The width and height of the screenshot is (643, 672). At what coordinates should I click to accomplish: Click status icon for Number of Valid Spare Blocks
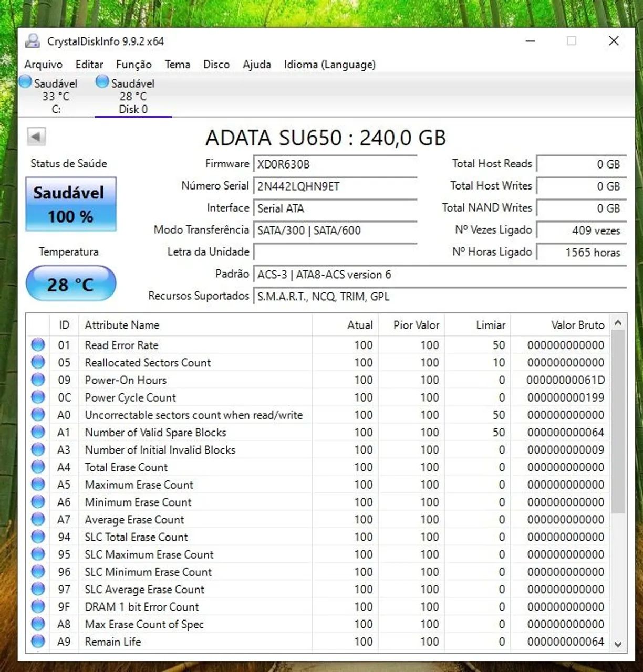click(38, 432)
